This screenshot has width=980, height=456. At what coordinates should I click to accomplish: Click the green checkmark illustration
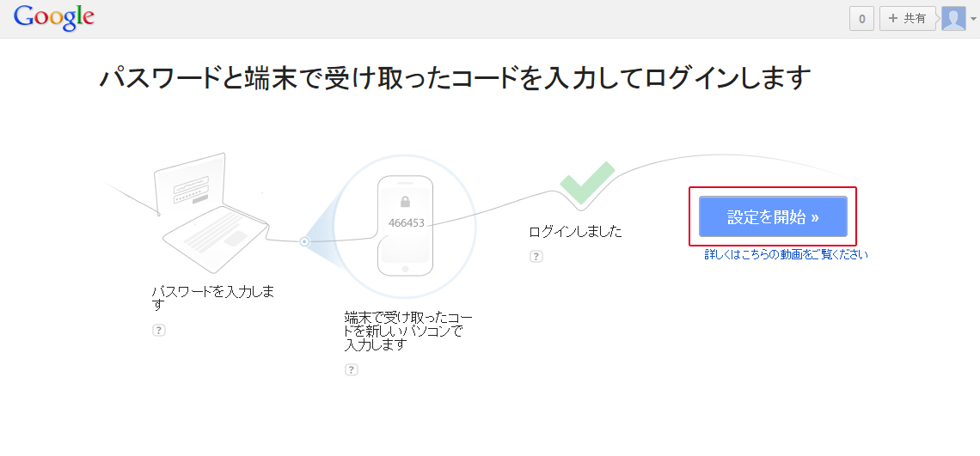[x=587, y=182]
